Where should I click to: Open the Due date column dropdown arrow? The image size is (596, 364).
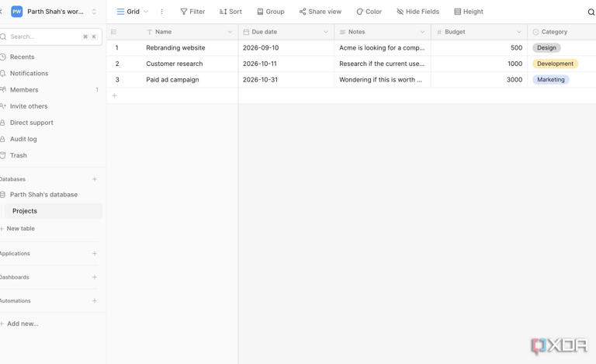[326, 32]
